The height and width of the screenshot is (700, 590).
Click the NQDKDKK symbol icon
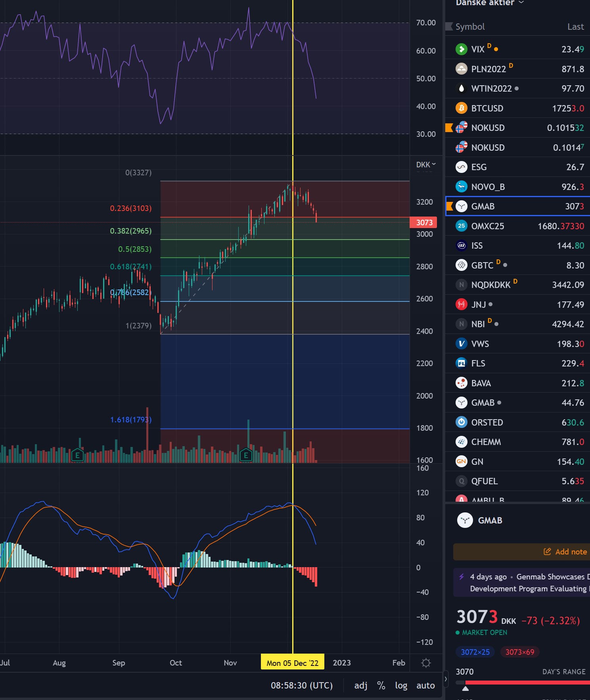(x=461, y=285)
